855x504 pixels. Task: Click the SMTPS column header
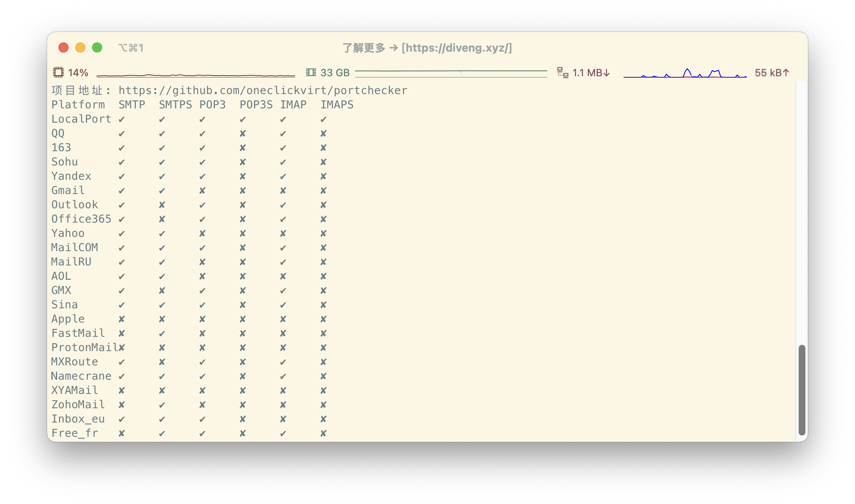click(176, 105)
